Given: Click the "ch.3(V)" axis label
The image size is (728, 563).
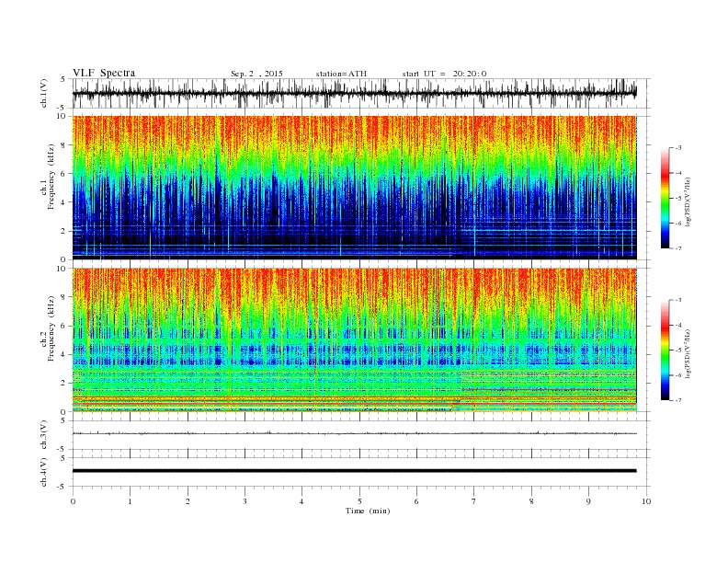Looking at the screenshot, I should click(43, 435).
